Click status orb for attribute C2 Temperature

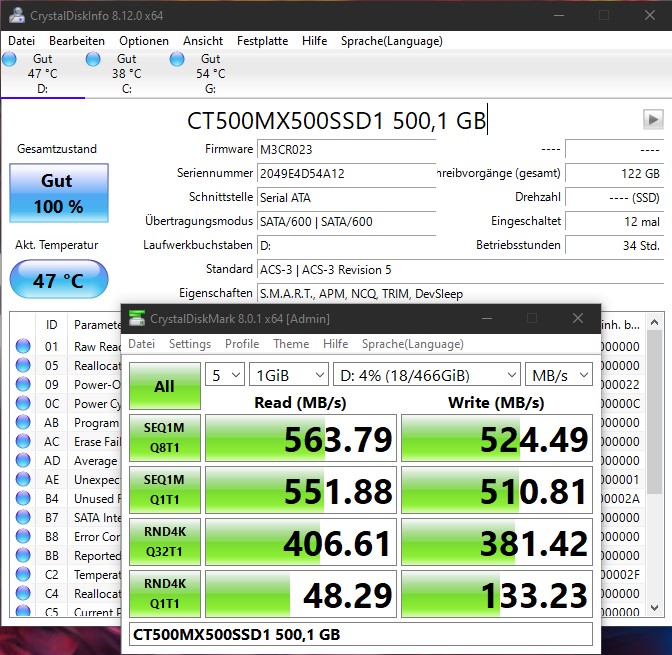23,574
